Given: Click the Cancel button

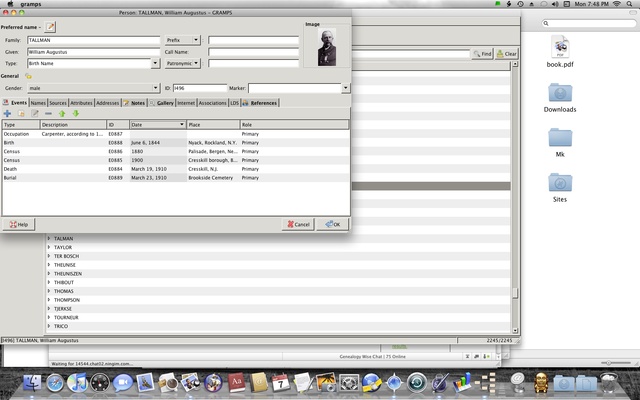Looking at the screenshot, I should point(298,224).
